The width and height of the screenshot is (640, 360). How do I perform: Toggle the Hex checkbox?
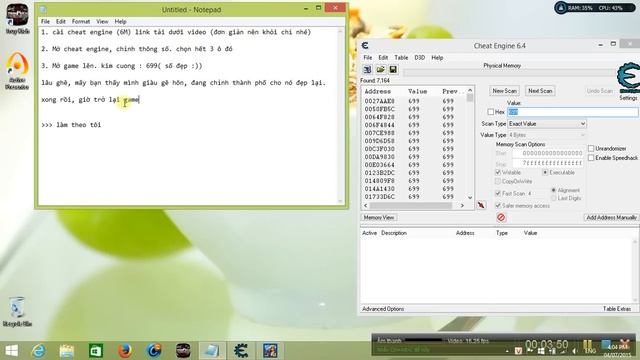[x=491, y=112]
